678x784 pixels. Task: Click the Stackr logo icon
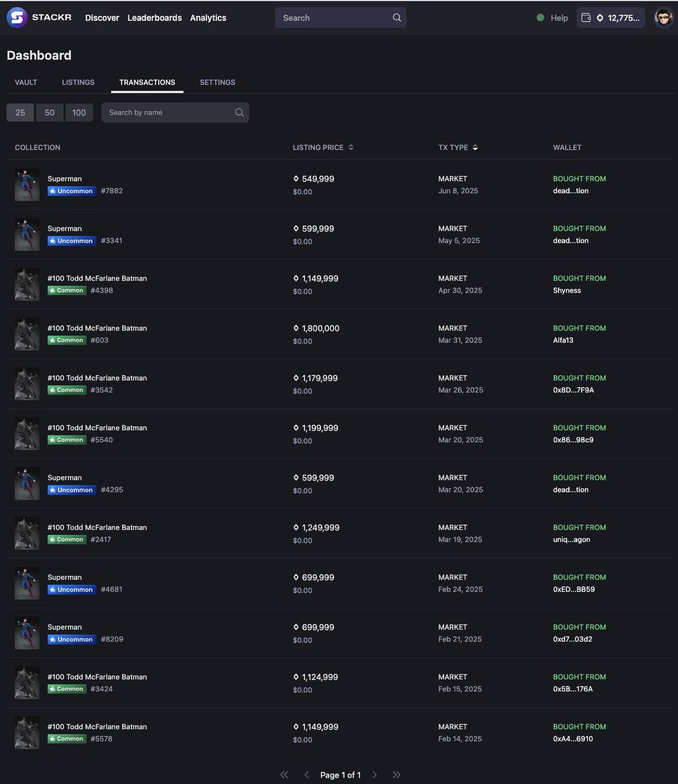pos(16,18)
